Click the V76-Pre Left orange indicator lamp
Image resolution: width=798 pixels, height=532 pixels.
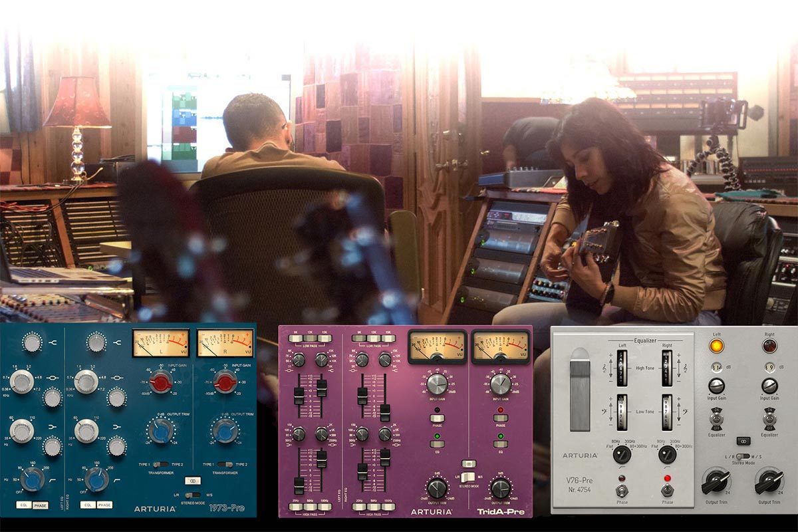coord(717,345)
